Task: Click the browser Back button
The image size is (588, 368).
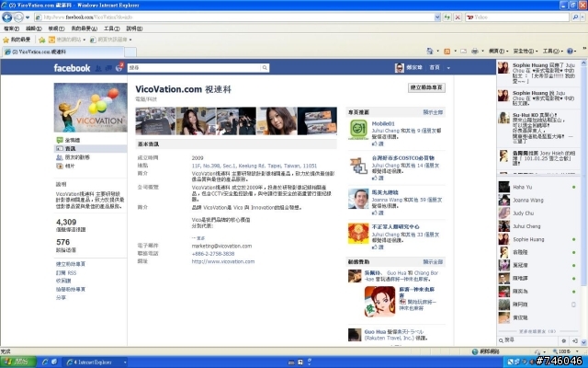Action: [x=6, y=17]
